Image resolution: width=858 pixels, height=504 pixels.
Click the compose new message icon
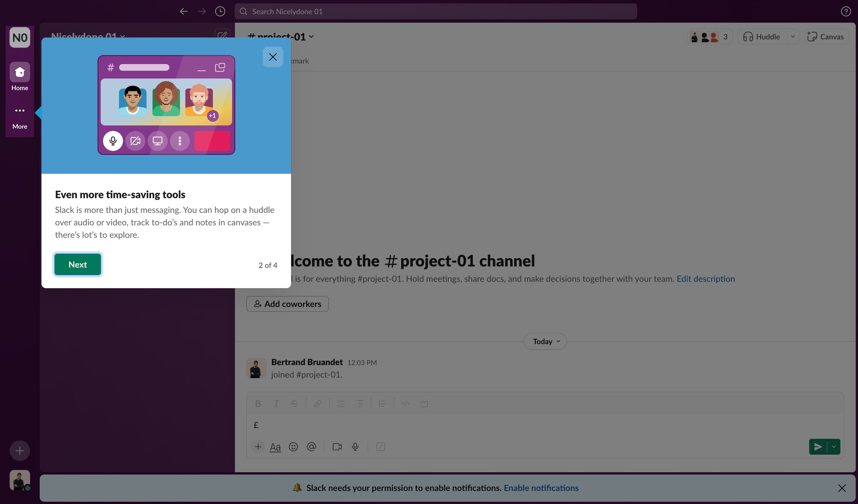coord(222,36)
